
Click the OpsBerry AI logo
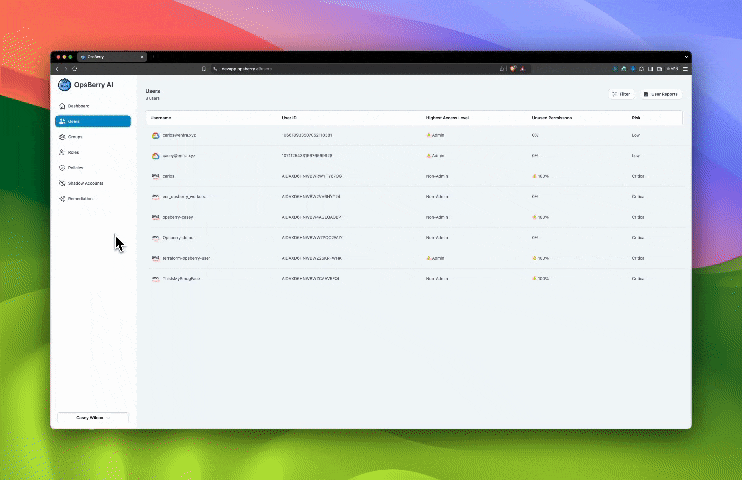click(x=64, y=85)
